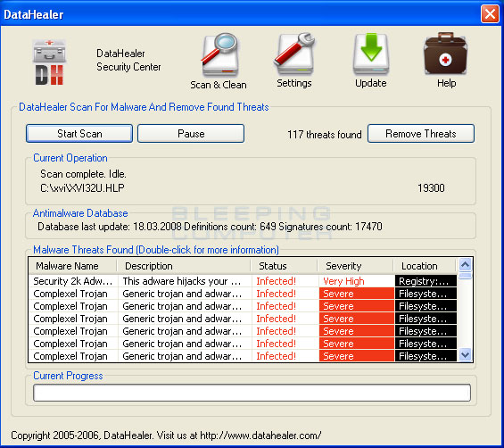Sort by the Status column header
The width and height of the screenshot is (504, 448).
285,266
